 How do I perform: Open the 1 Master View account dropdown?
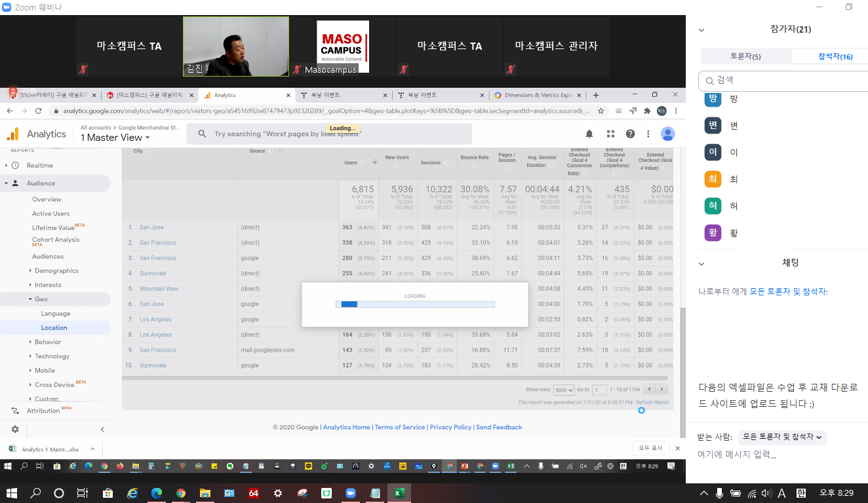(x=115, y=138)
